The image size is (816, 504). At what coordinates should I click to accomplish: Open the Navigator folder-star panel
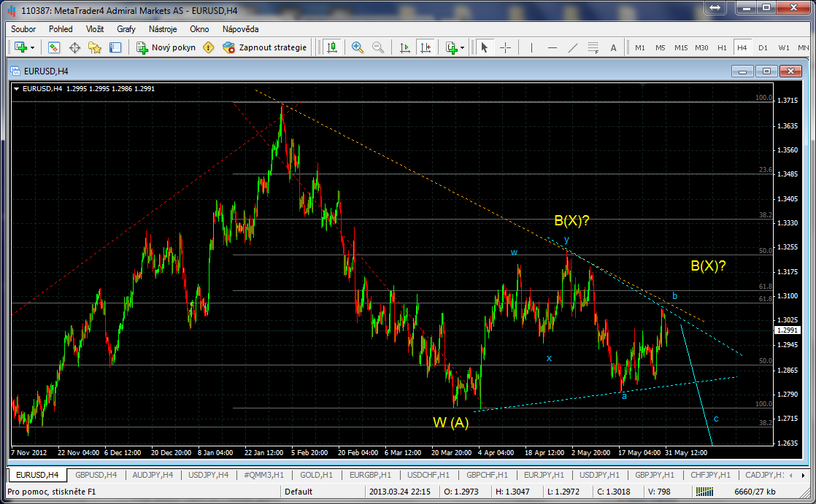tap(95, 47)
